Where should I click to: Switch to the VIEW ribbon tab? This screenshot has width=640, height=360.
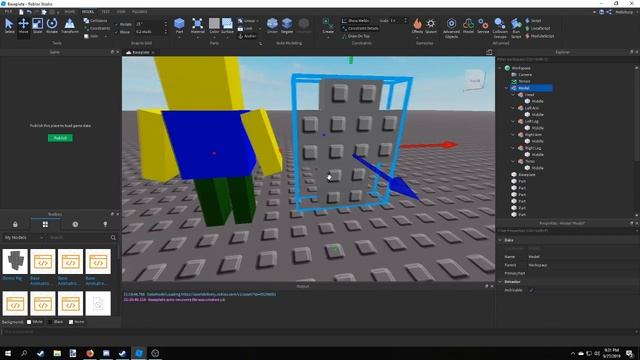pos(121,12)
